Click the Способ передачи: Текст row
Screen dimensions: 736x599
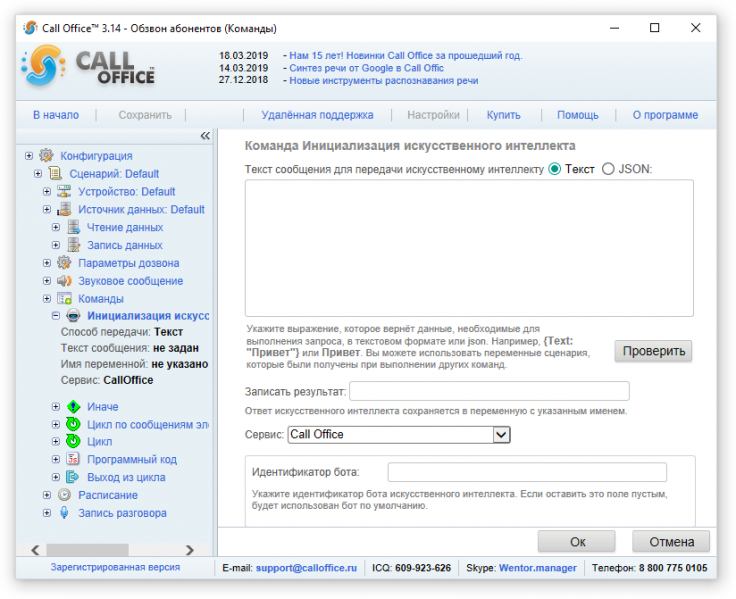[x=122, y=332]
